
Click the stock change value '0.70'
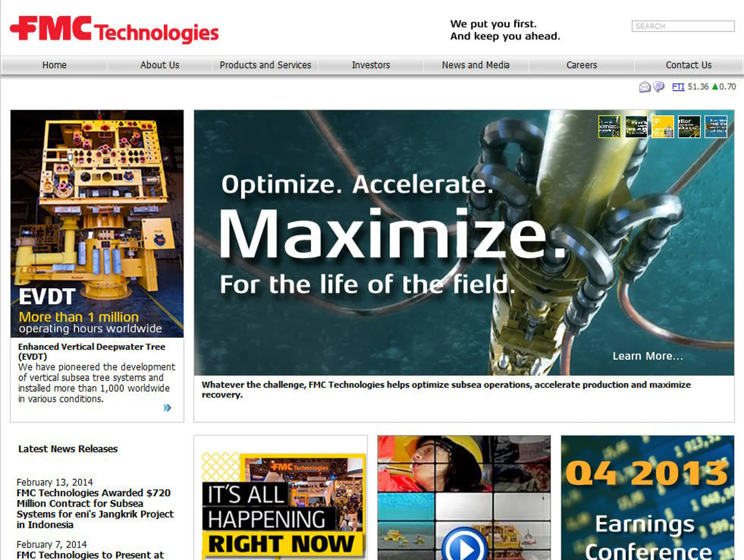pos(727,87)
